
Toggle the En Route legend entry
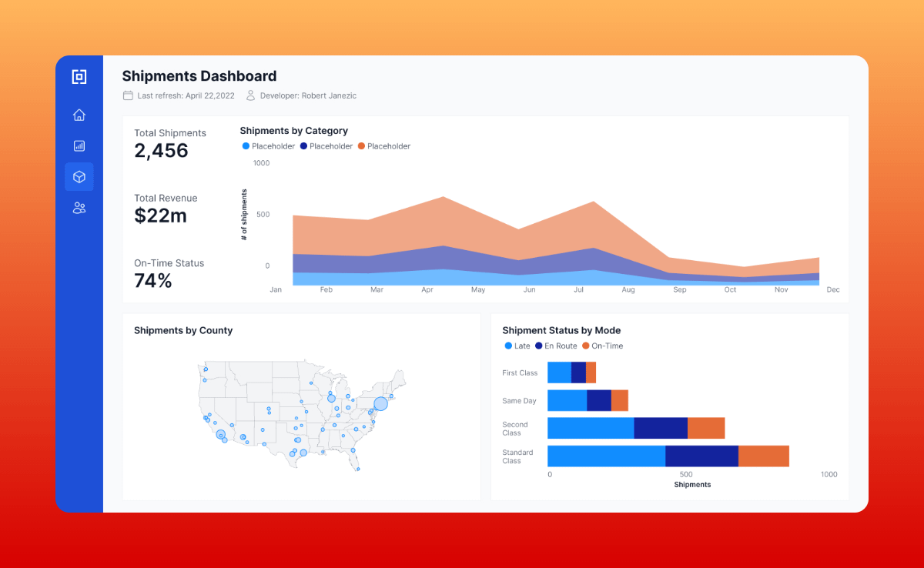click(x=555, y=346)
